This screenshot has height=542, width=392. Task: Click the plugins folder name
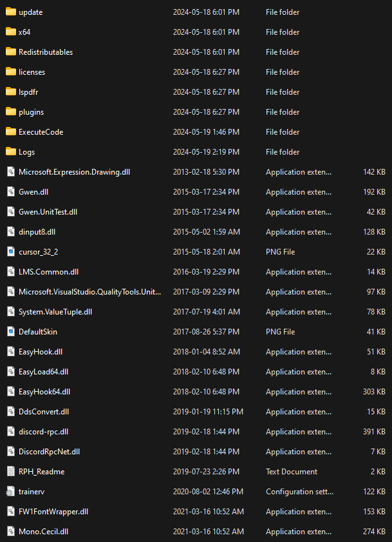31,112
